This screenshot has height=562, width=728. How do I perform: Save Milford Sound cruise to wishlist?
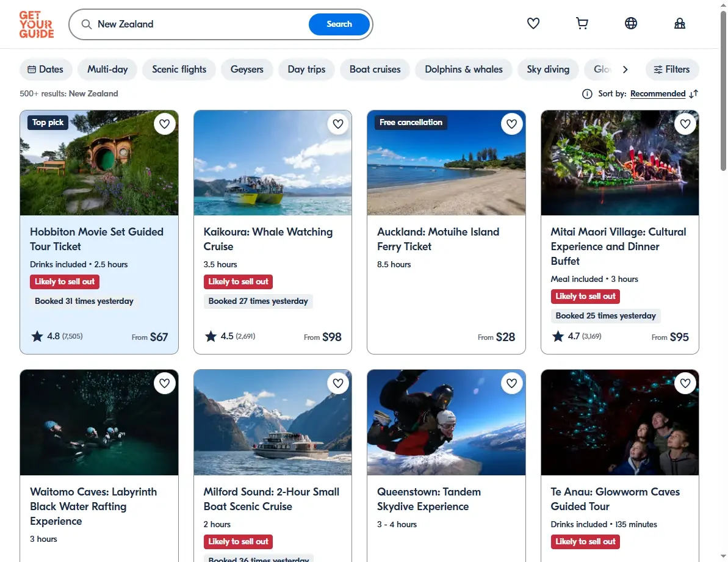[x=338, y=383]
